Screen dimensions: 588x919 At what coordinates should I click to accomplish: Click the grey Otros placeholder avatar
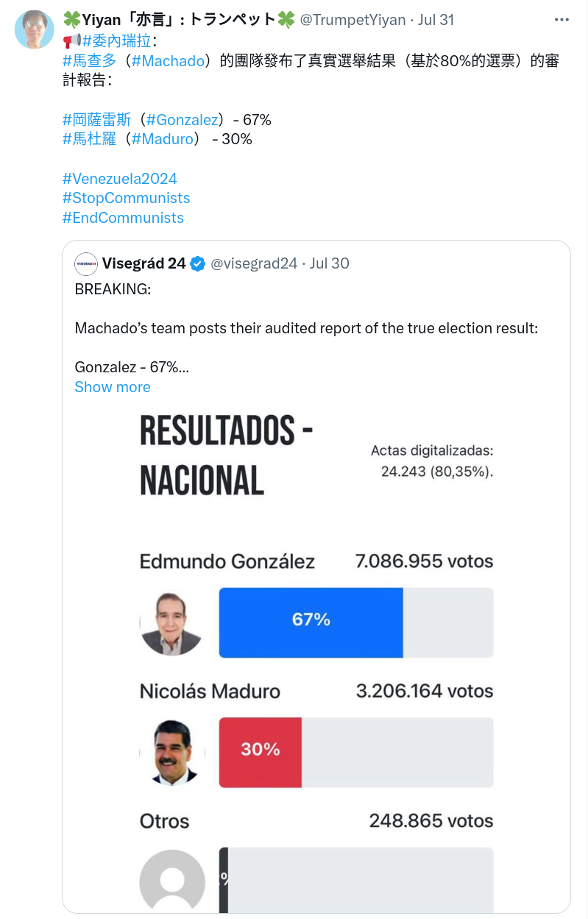coord(172,881)
